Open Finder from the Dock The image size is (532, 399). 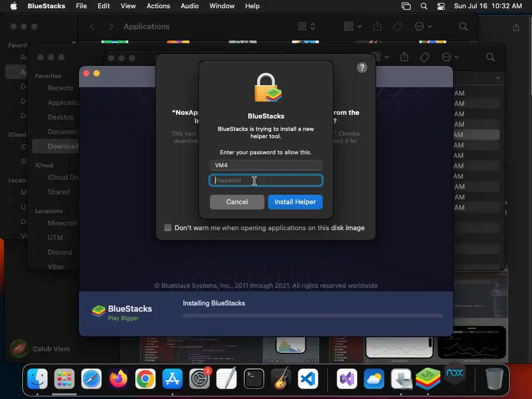pos(37,379)
